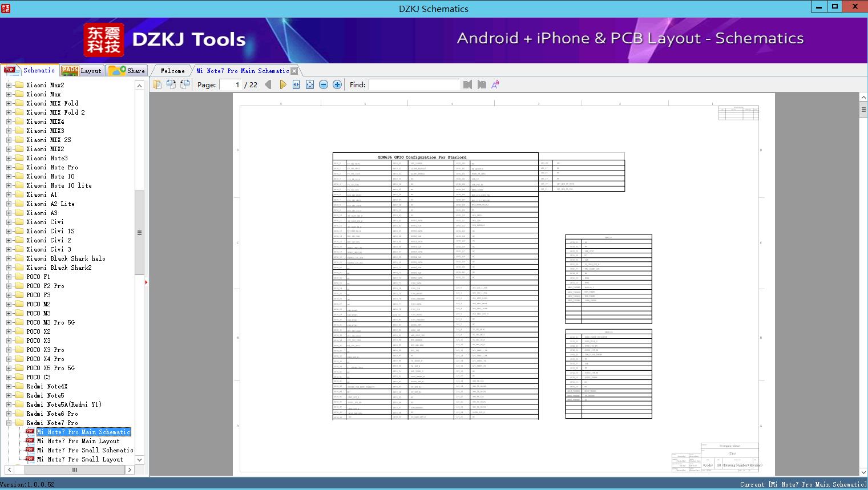This screenshot has height=490, width=868.
Task: Click the folder icon beside Xiaomi MIX Fold
Action: [19, 103]
